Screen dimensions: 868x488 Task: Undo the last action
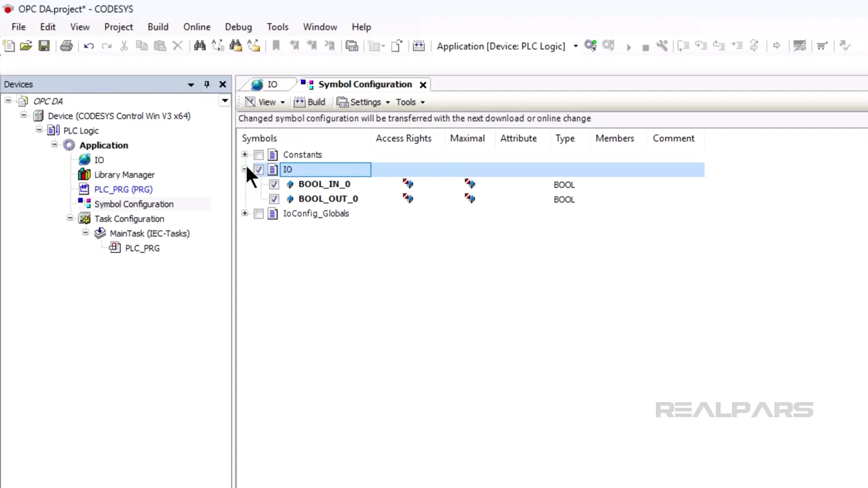(89, 46)
